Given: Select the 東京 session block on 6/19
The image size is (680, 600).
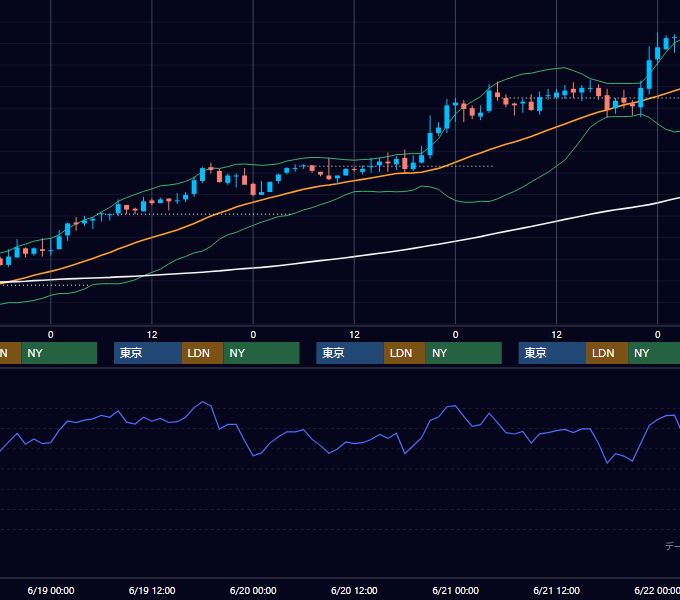Looking at the screenshot, I should (147, 353).
